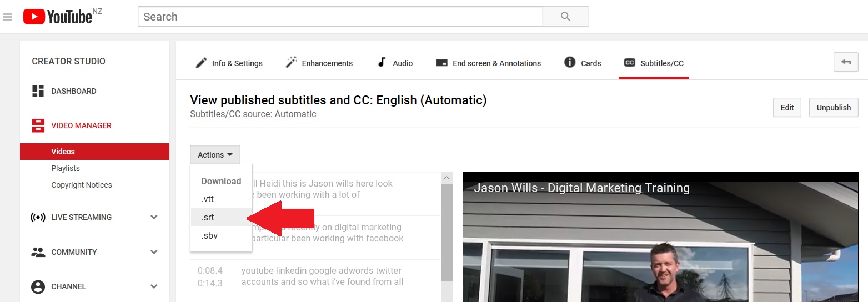868x302 pixels.
Task: Click the magic wand Enhancements icon
Action: click(x=292, y=63)
